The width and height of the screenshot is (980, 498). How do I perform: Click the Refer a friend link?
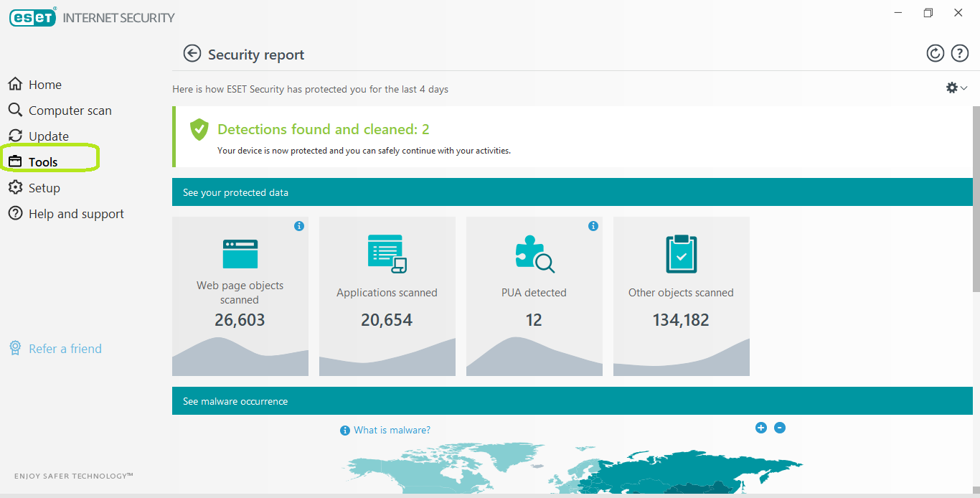(x=65, y=349)
